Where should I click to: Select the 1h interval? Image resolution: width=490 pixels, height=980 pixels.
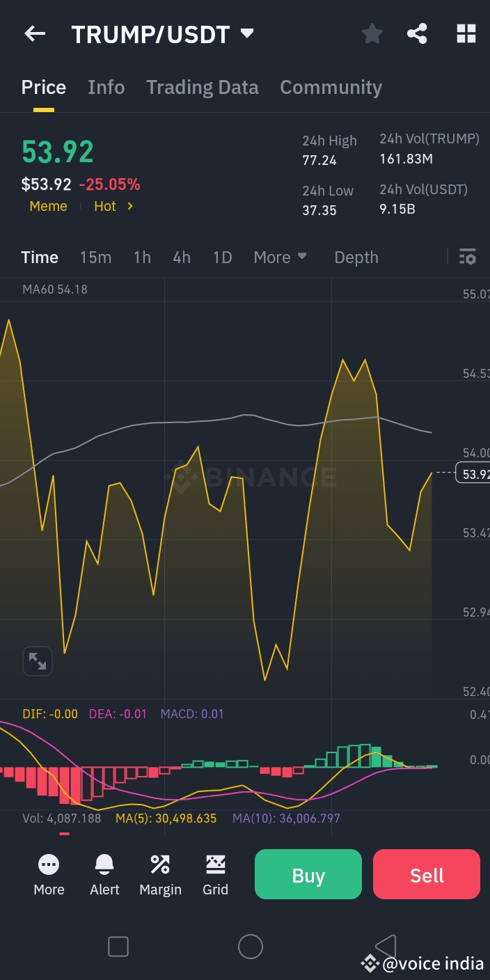point(142,258)
